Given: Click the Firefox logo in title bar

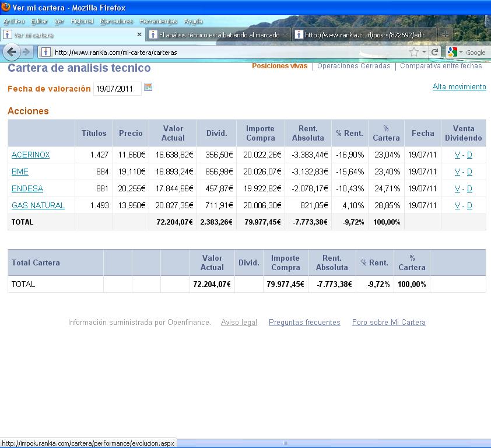Looking at the screenshot, I should coord(6,6).
